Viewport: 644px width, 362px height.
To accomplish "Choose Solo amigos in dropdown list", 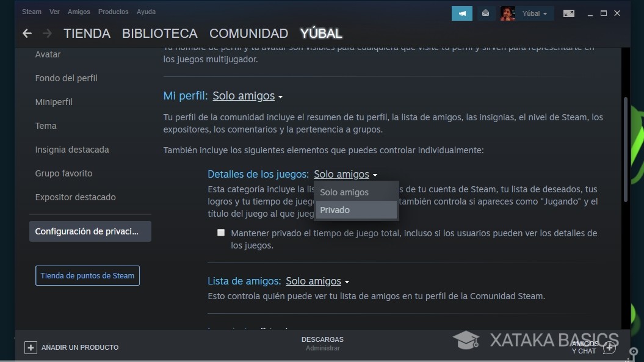I will (x=356, y=192).
